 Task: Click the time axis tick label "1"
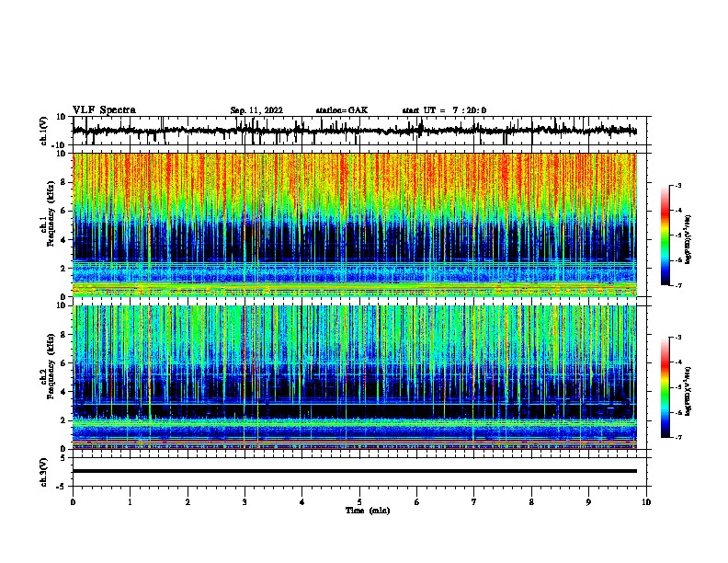(x=130, y=502)
